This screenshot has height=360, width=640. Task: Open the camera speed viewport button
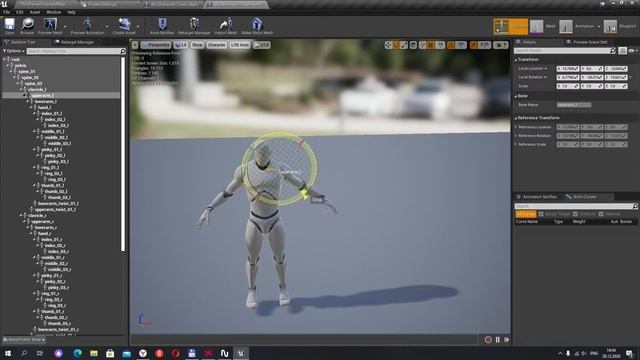pyautogui.click(x=501, y=45)
